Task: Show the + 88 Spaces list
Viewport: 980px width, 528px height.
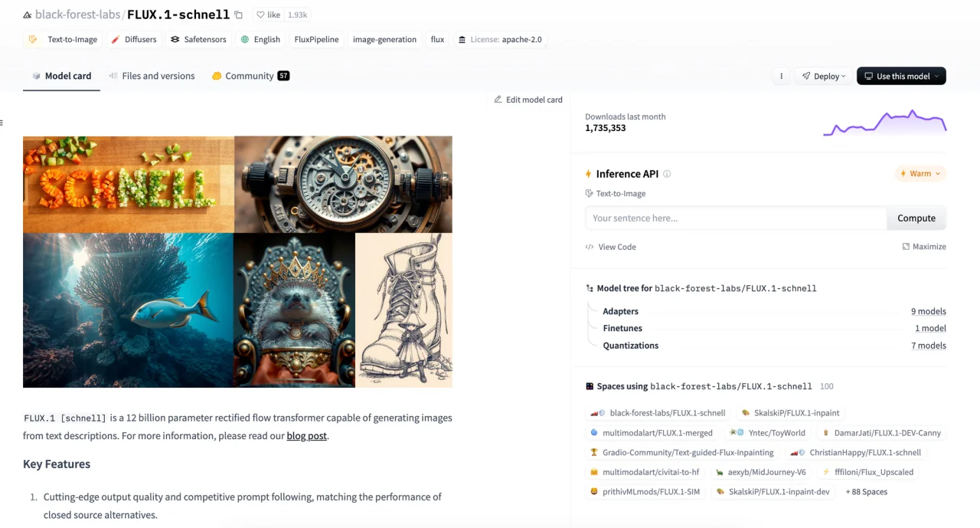Action: 866,492
